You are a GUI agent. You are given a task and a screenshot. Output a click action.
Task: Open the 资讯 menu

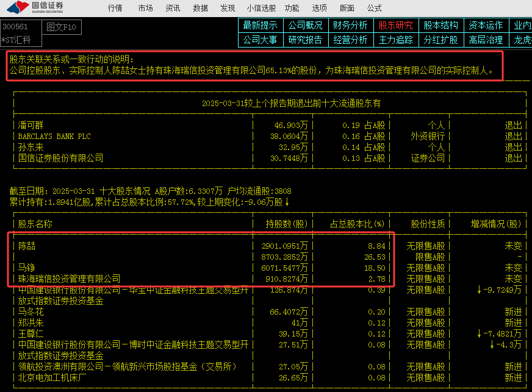click(x=173, y=8)
